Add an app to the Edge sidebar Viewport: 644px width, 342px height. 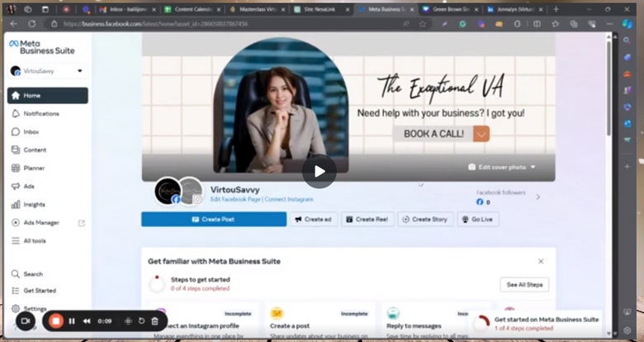tap(627, 167)
